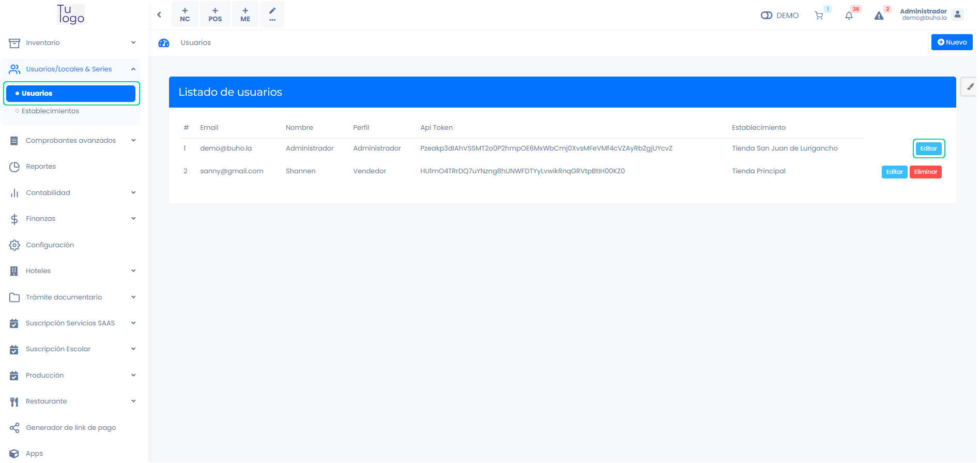The width and height of the screenshot is (980, 463).
Task: Click the Nuevo button
Action: (x=952, y=42)
